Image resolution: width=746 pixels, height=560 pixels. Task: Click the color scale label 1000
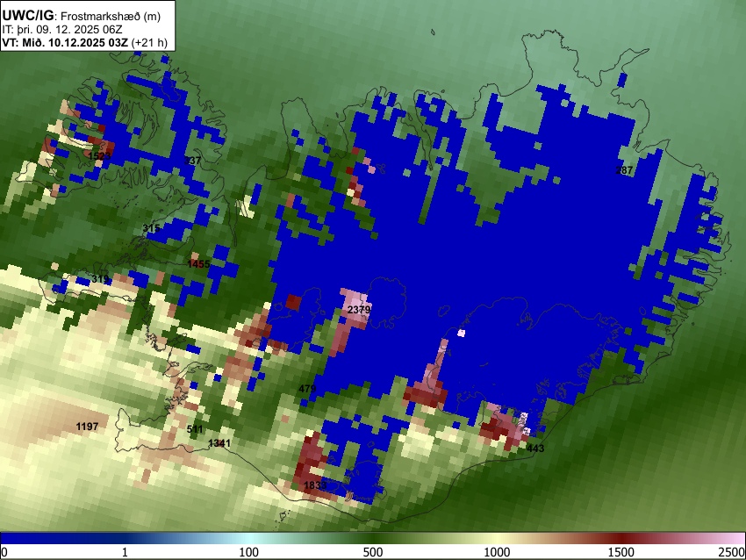point(497,552)
